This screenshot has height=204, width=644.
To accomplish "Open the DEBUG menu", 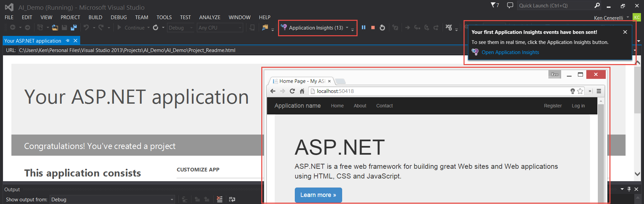I will [x=119, y=17].
